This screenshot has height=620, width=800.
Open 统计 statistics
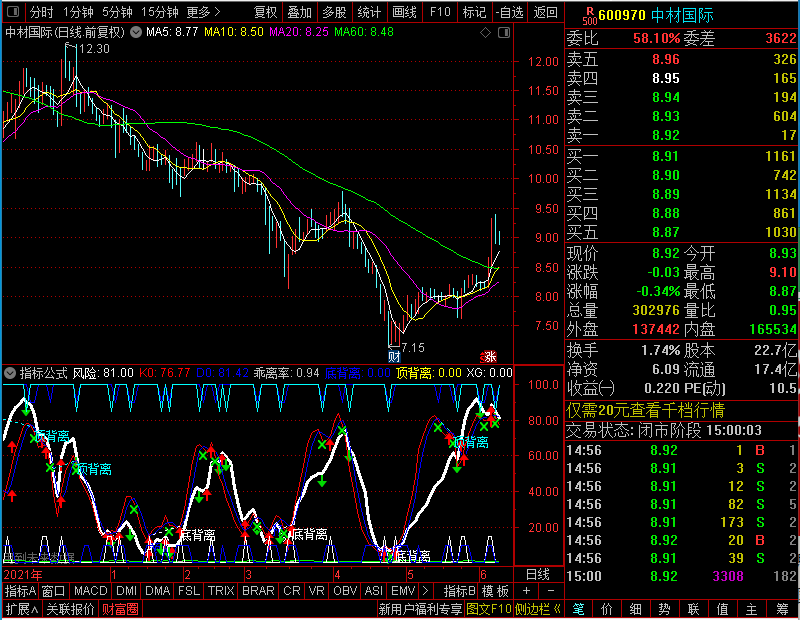(x=369, y=12)
